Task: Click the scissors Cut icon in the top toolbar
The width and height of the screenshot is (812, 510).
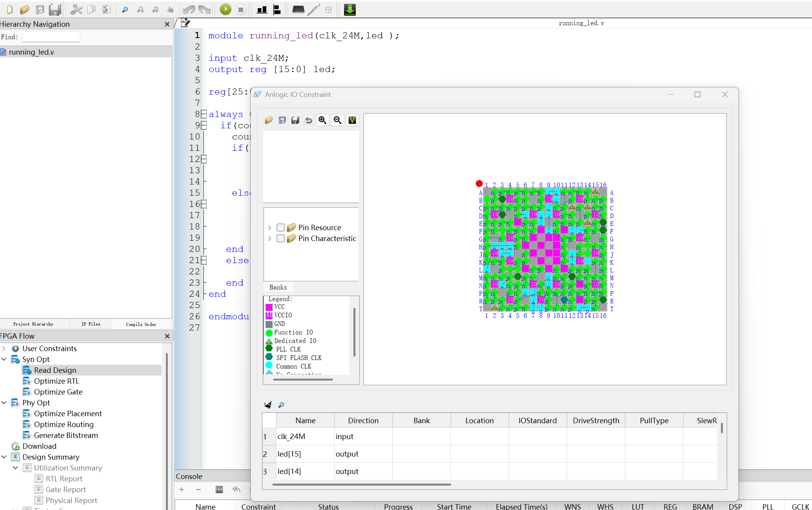Action: (x=76, y=9)
